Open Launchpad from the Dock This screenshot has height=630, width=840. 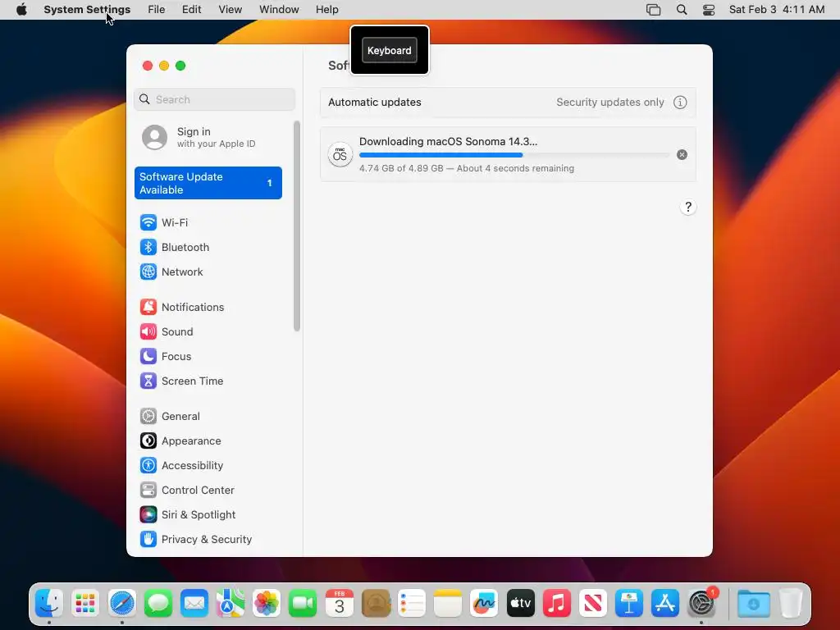coord(85,603)
